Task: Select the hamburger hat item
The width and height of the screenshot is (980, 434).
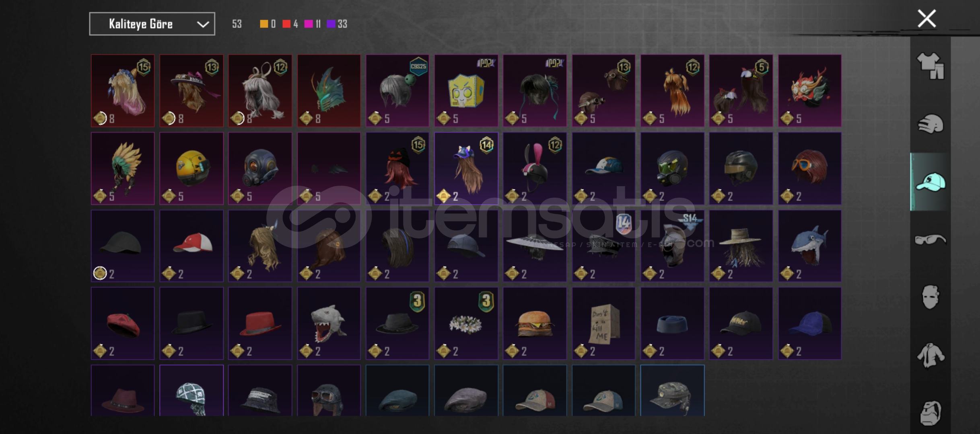Action: click(535, 323)
